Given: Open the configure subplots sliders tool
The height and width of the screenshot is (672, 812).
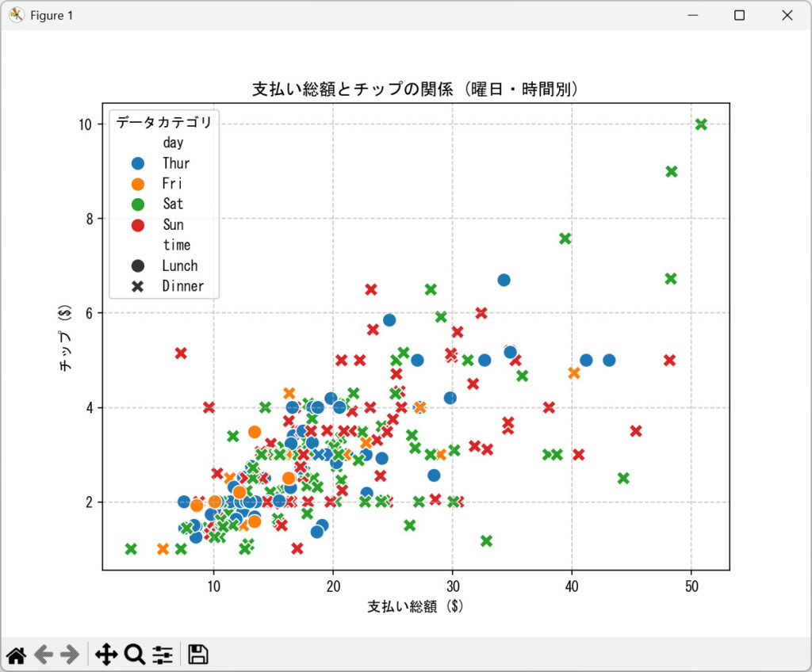Looking at the screenshot, I should [163, 655].
